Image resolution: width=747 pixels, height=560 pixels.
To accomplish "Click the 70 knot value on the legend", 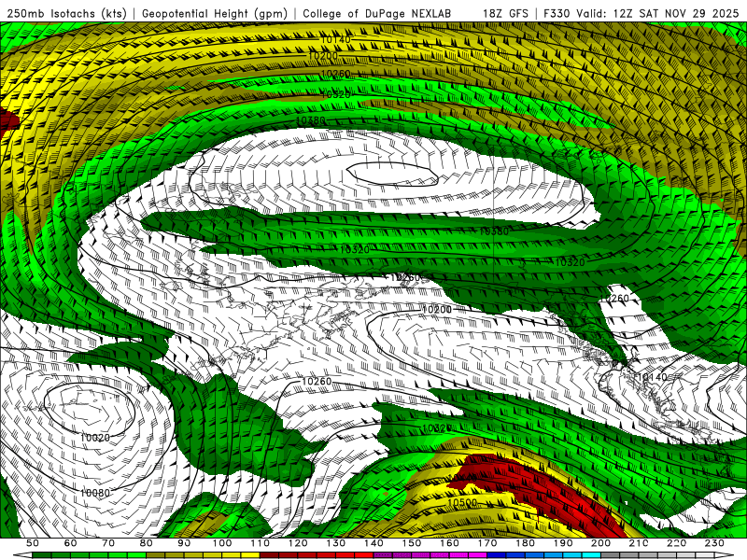I will click(x=108, y=543).
